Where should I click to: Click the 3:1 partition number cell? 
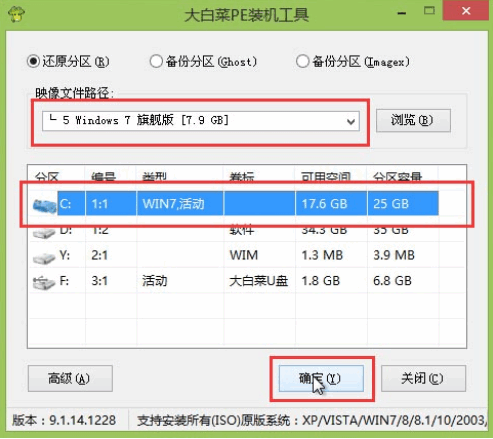click(x=100, y=281)
